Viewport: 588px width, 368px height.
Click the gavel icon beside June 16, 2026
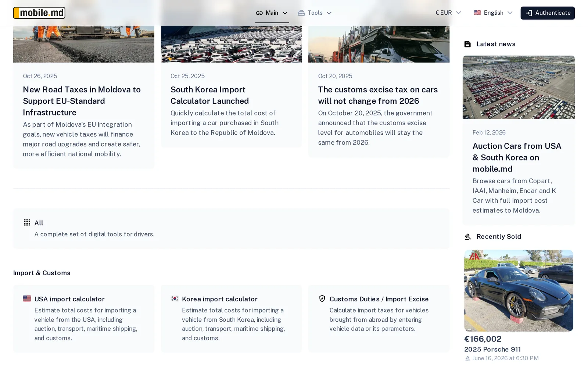pos(467,358)
